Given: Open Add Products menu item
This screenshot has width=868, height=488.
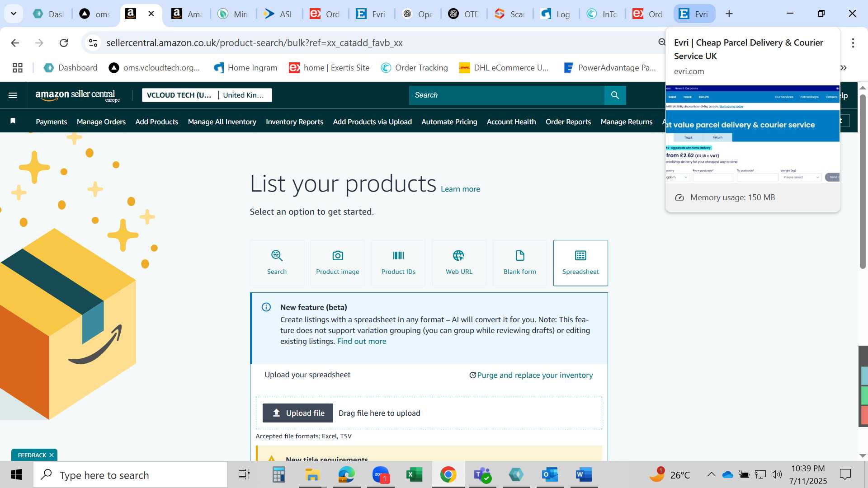Looking at the screenshot, I should [x=156, y=122].
